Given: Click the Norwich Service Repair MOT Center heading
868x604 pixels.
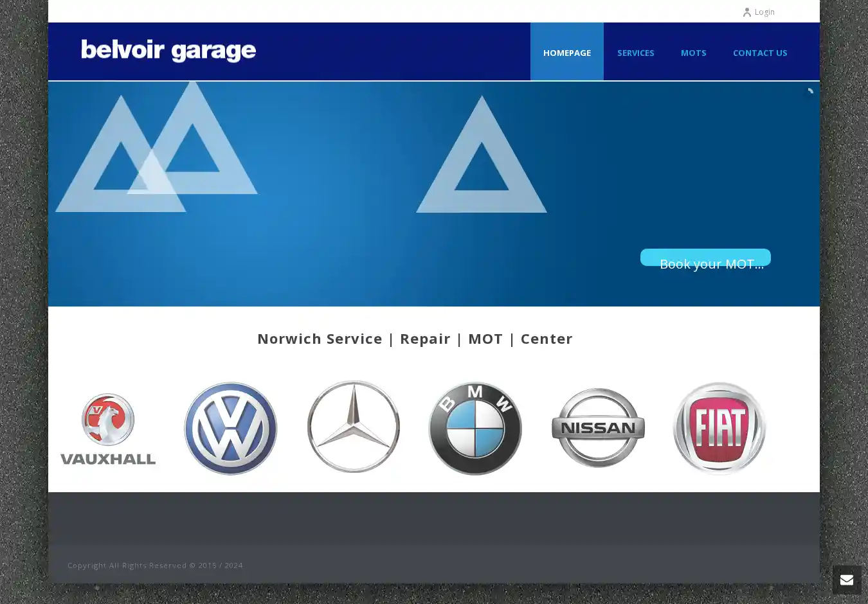Looking at the screenshot, I should coord(415,339).
